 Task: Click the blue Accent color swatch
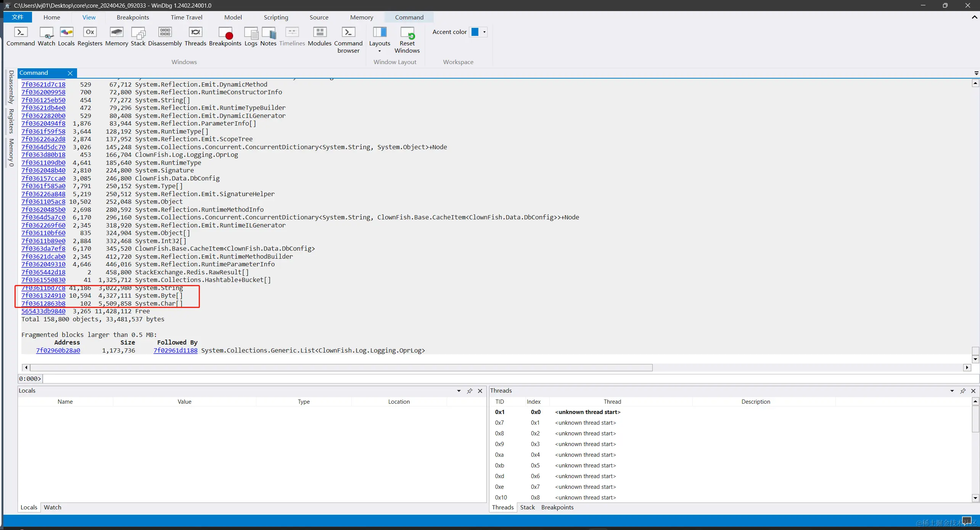475,32
